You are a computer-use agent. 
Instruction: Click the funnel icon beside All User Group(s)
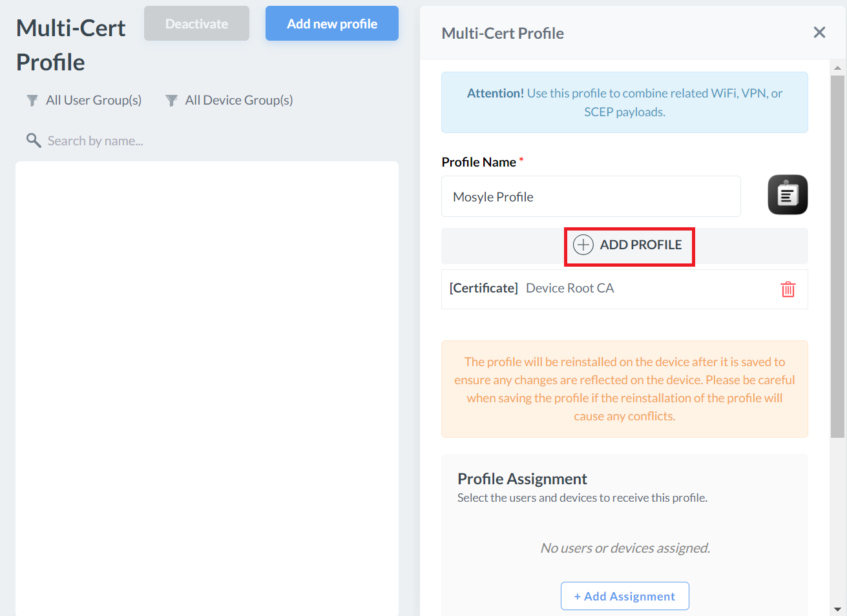coord(32,101)
